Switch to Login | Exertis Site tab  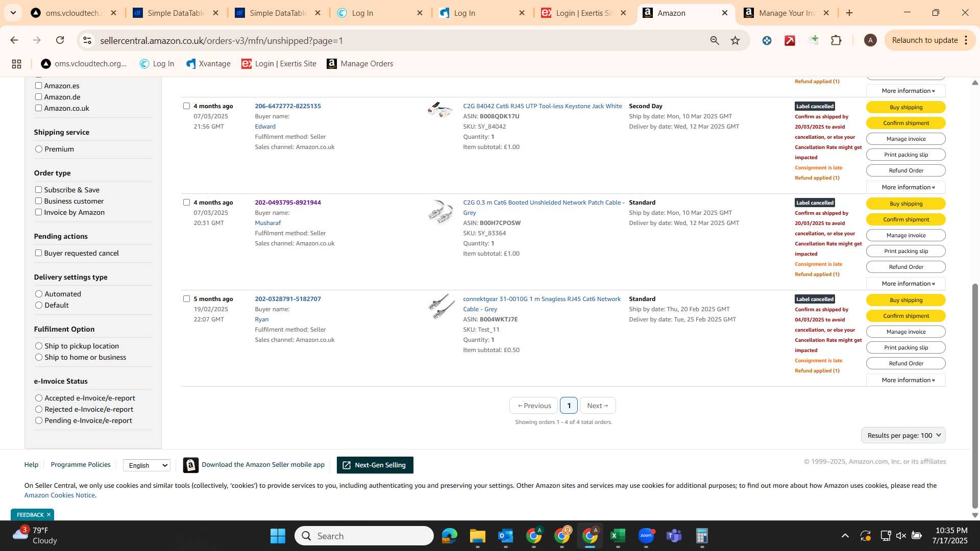coord(584,13)
